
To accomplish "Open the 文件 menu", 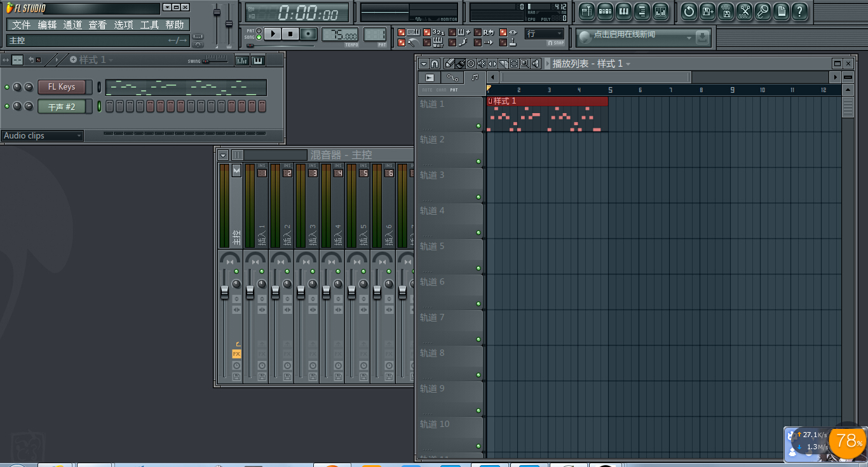I will click(x=21, y=25).
